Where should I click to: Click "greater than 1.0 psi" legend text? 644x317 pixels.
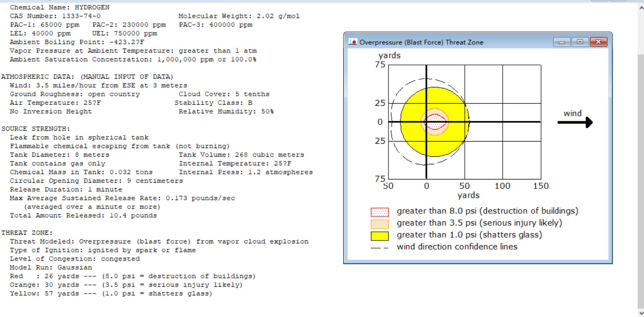coord(469,235)
